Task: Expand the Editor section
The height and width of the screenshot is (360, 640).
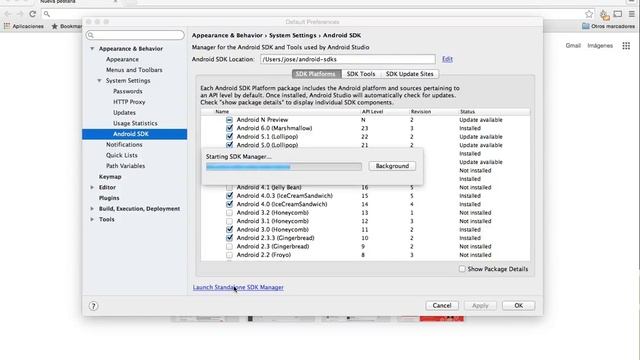Action: pos(92,187)
